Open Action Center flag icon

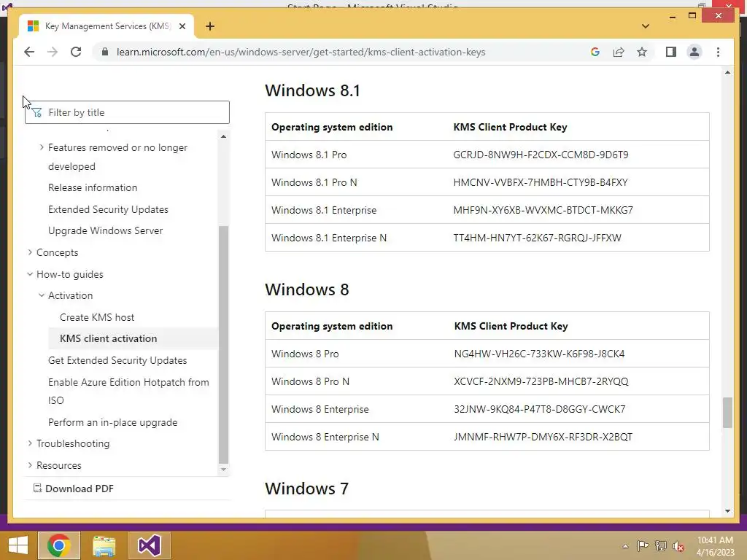(x=643, y=546)
